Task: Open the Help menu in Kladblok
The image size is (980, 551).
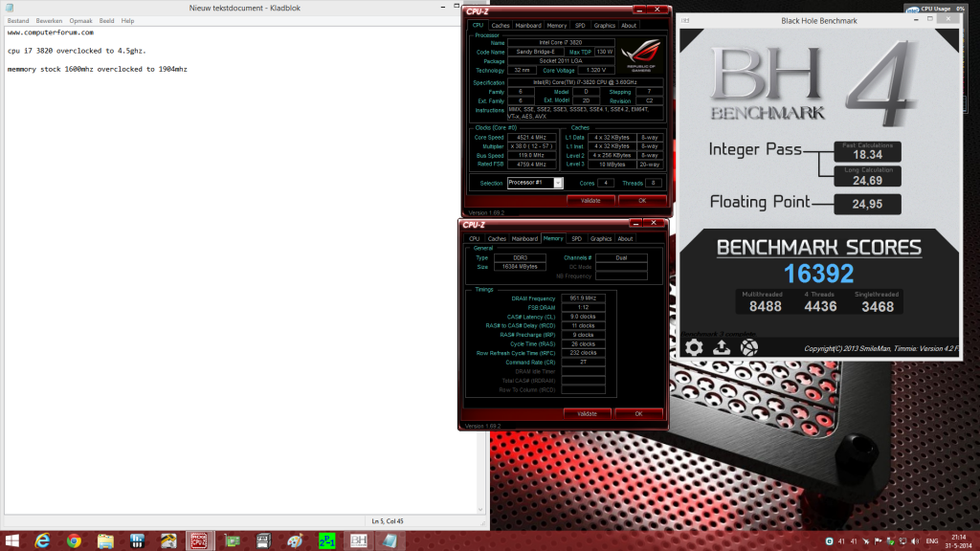Action: coord(127,21)
